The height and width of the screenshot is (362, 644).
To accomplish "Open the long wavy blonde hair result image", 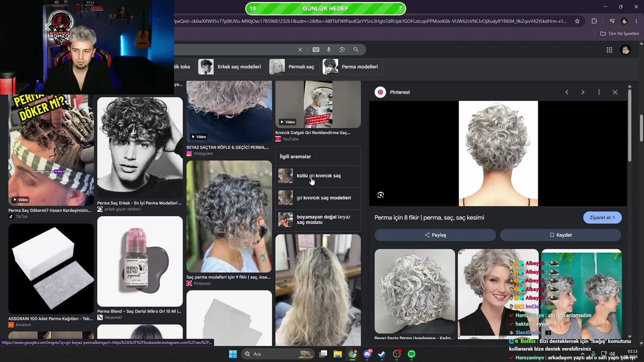I will [318, 290].
